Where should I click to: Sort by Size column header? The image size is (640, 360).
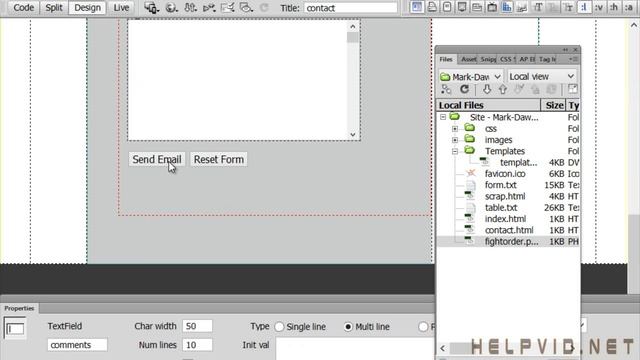pos(553,105)
